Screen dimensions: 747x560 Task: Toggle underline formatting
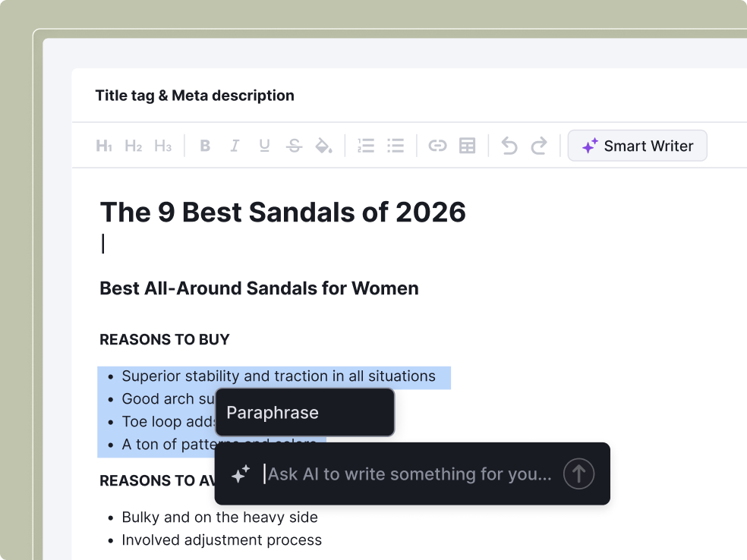click(264, 146)
